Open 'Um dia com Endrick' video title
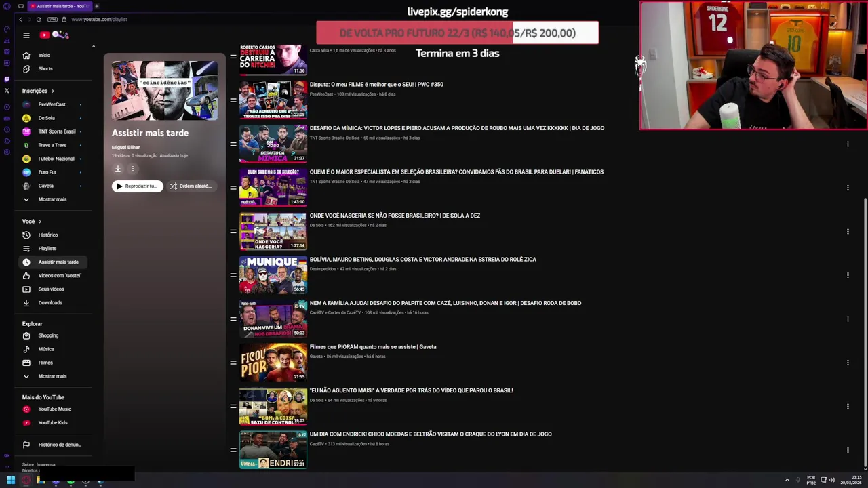868x488 pixels. click(x=431, y=434)
